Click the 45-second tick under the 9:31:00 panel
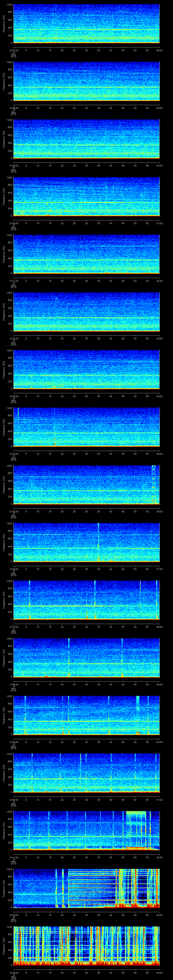The image size is (173, 980). pos(123,281)
